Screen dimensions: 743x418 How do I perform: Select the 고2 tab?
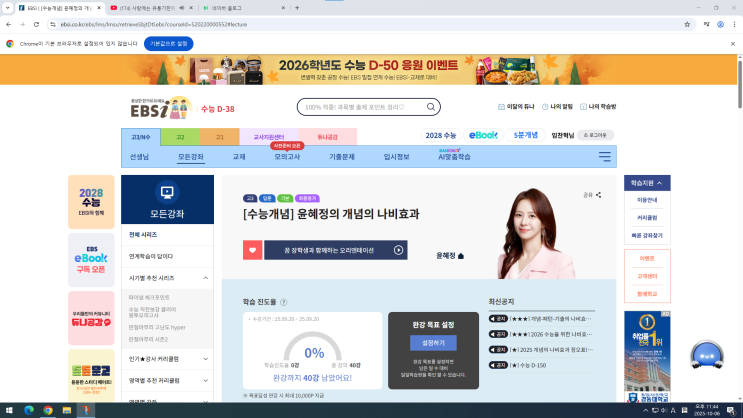coord(180,137)
